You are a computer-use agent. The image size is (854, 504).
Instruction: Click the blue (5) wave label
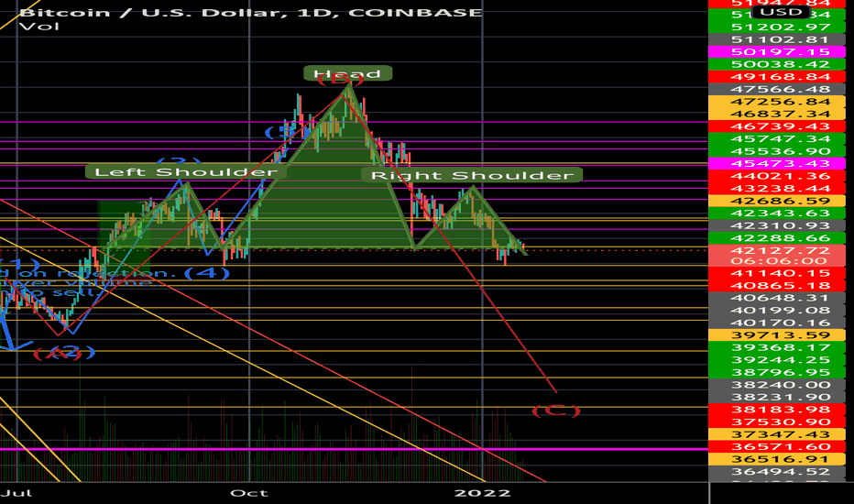285,131
